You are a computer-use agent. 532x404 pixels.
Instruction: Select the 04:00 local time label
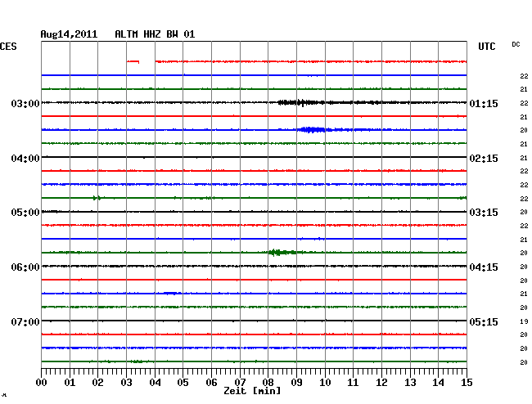pos(25,159)
